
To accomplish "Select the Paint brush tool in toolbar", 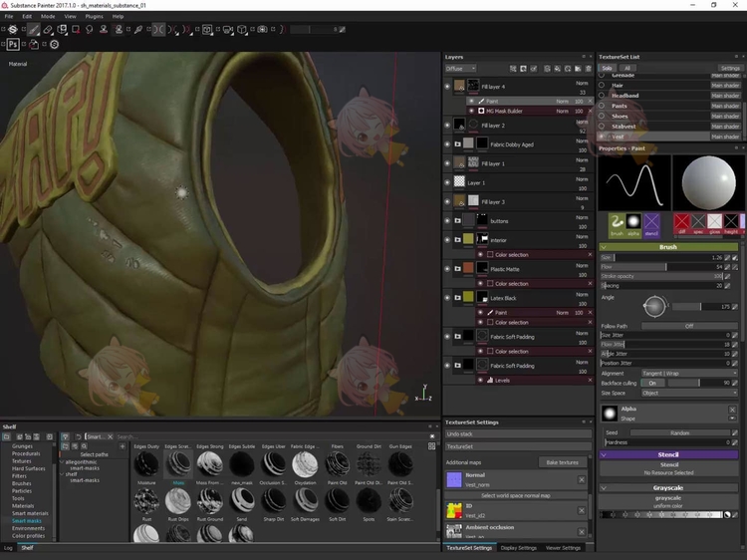I will pyautogui.click(x=33, y=30).
